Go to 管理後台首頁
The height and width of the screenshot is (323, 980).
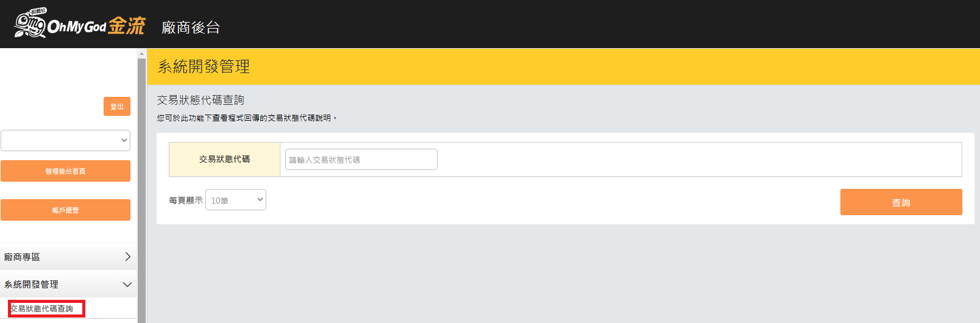65,171
